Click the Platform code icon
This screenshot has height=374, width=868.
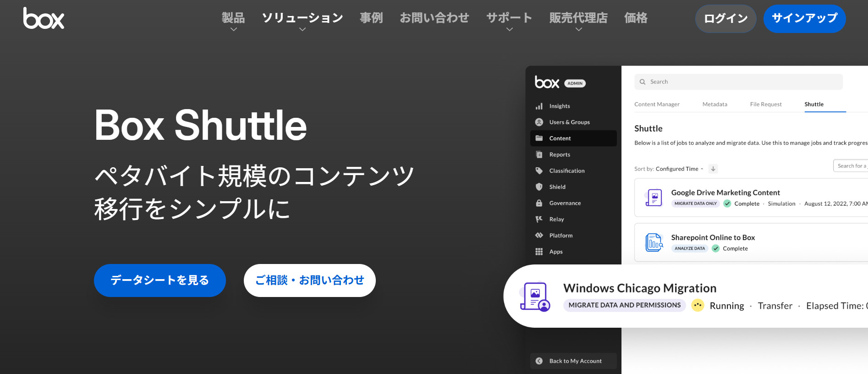[539, 236]
